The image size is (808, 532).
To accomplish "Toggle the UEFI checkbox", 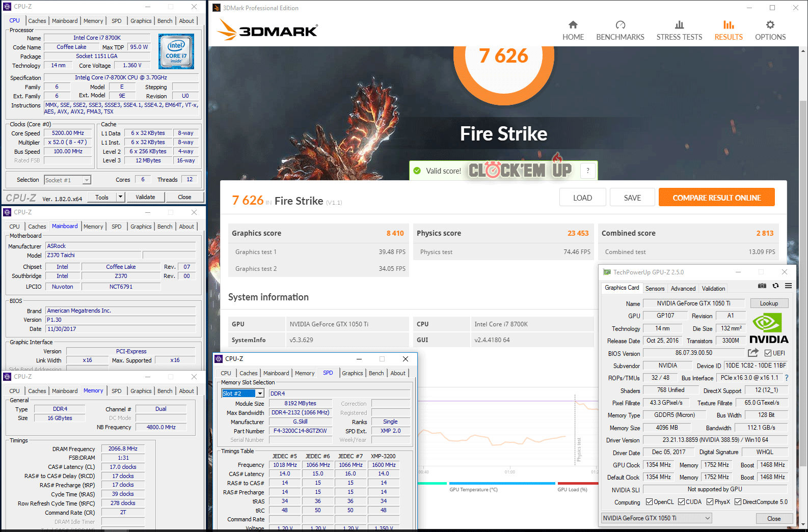I will click(768, 353).
